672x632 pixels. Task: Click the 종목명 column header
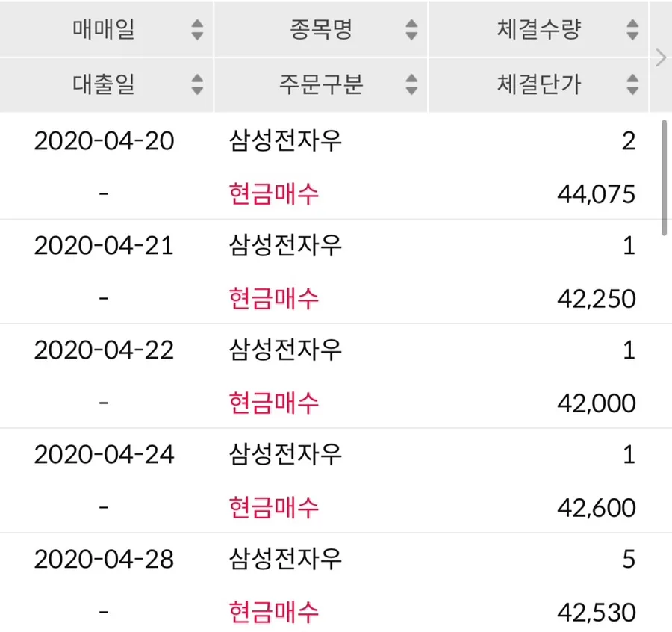320,29
